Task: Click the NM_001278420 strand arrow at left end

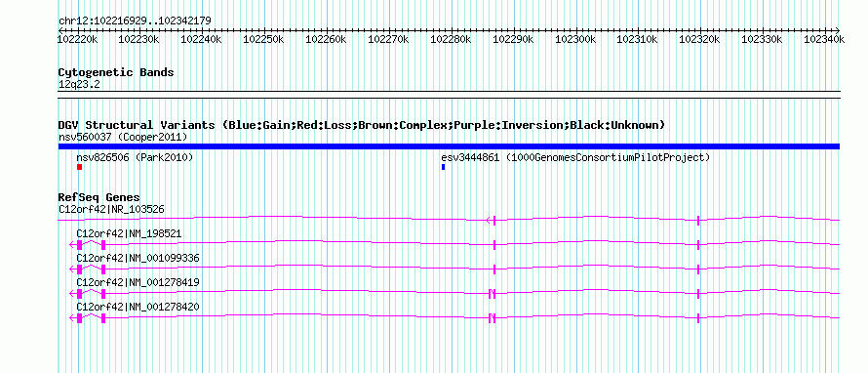Action: (73, 317)
